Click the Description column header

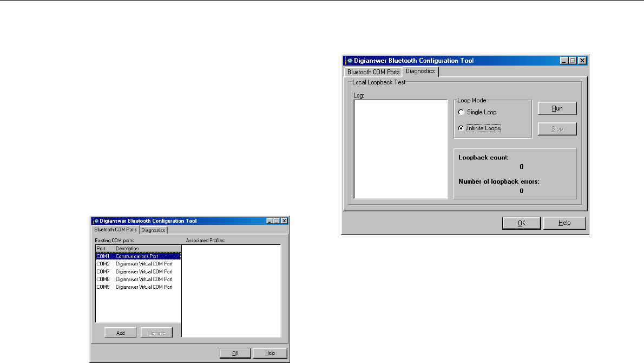147,248
